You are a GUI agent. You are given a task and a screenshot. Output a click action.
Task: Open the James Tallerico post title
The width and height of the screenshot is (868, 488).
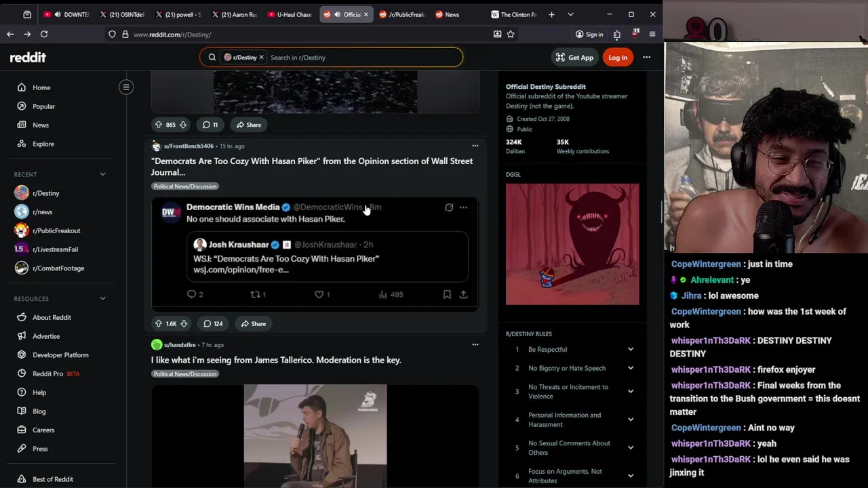276,360
